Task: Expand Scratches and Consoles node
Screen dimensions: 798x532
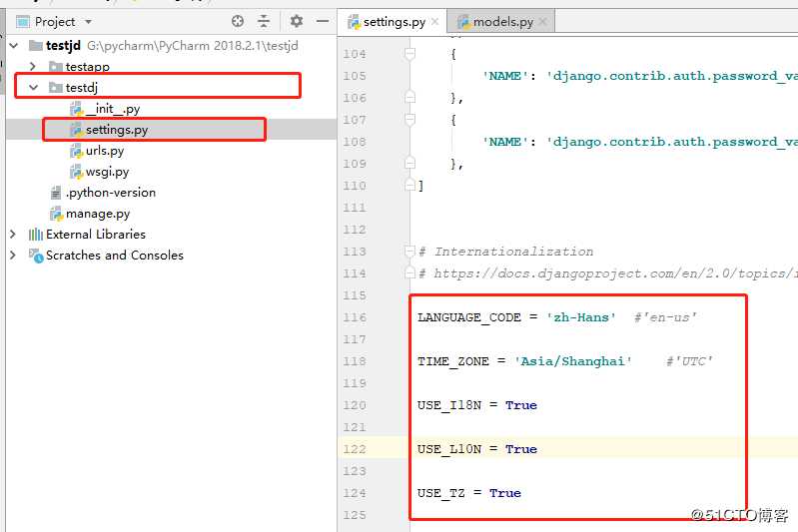Action: [13, 255]
